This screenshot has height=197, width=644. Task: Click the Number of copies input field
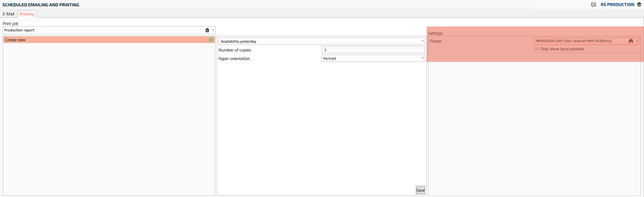tap(373, 50)
